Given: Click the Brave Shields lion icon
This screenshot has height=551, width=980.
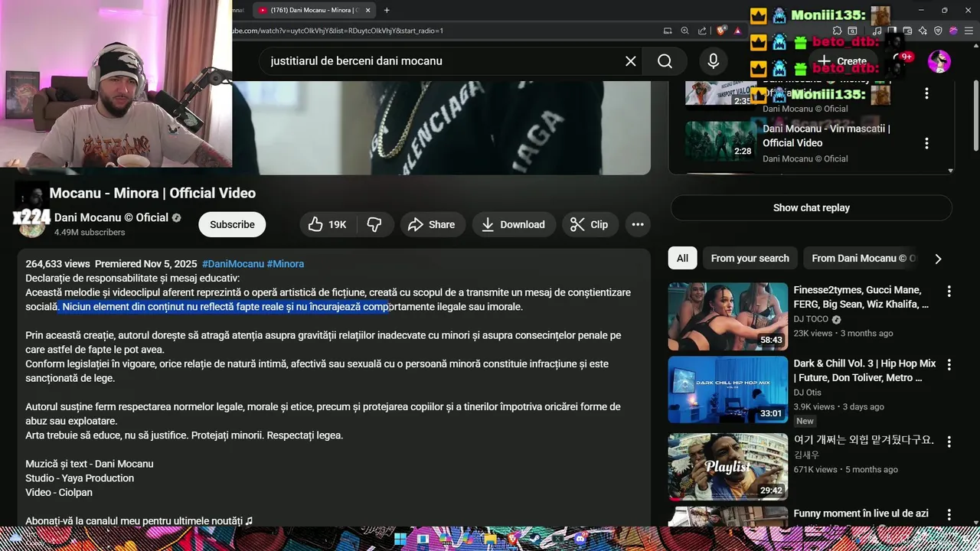Looking at the screenshot, I should tap(721, 31).
